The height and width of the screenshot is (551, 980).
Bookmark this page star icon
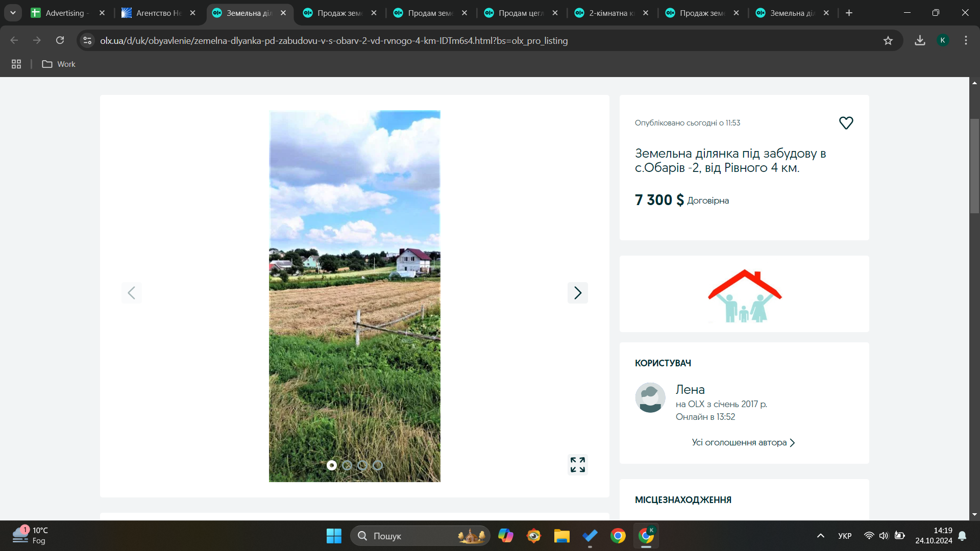[x=888, y=41]
